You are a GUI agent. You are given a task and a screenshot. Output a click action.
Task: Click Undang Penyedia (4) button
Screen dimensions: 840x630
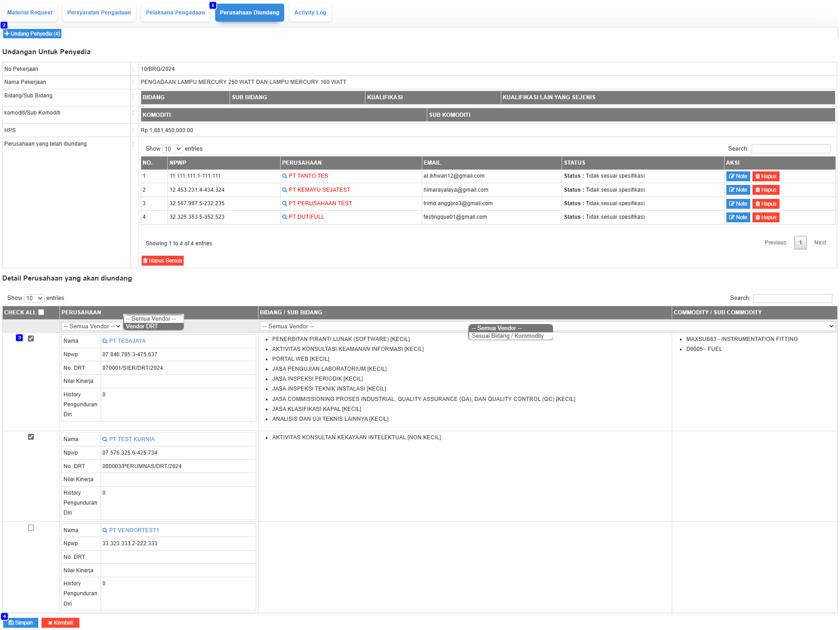coord(32,34)
